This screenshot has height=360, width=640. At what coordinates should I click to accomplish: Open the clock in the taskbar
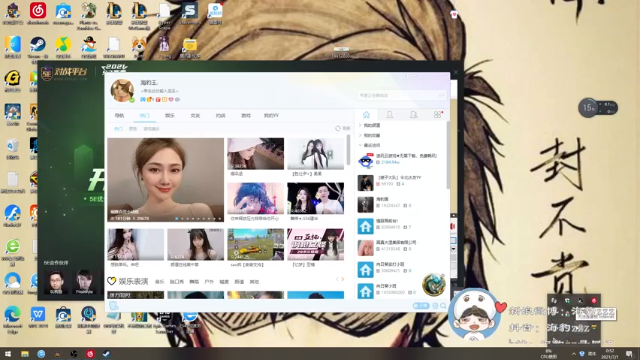[x=610, y=354]
